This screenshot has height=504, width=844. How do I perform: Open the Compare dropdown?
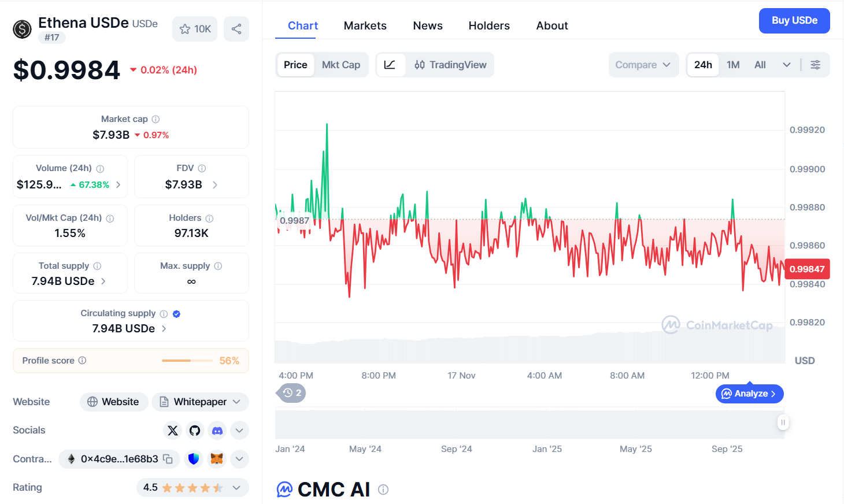(643, 65)
